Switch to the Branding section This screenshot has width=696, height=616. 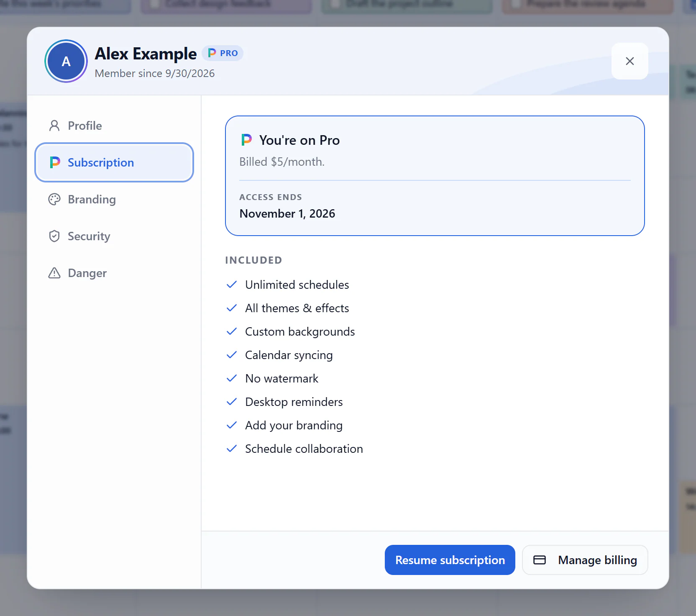(114, 199)
